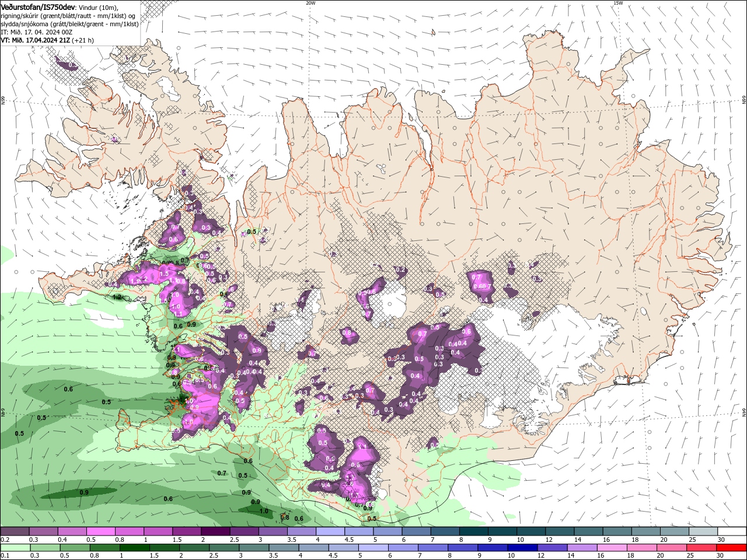
Task: Click the "20W" longitude label at map top
Action: coord(310,3)
